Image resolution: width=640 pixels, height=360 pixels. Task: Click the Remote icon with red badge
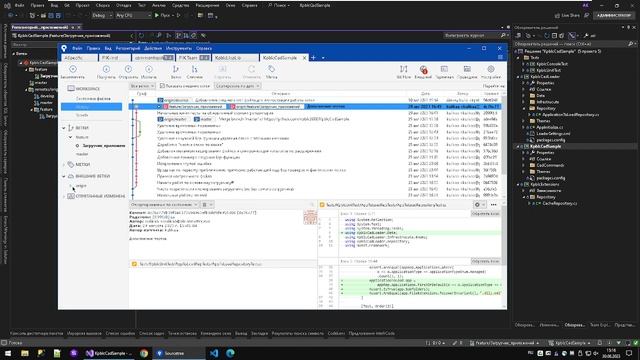[x=423, y=69]
